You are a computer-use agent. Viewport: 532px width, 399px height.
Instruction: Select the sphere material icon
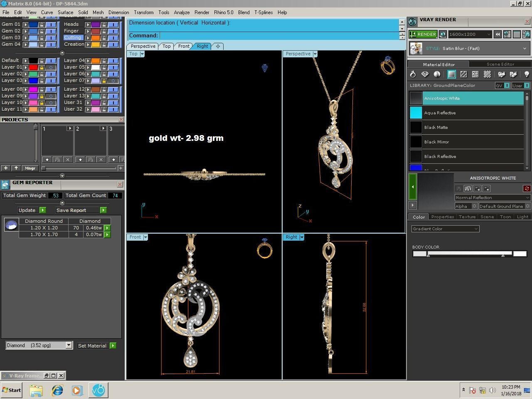[x=437, y=74]
